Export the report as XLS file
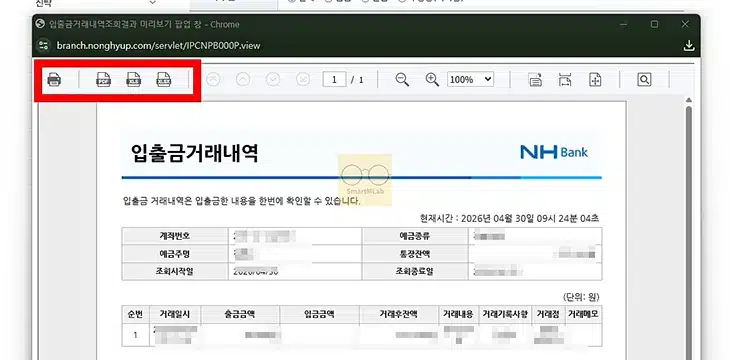The image size is (730, 360). tap(134, 80)
